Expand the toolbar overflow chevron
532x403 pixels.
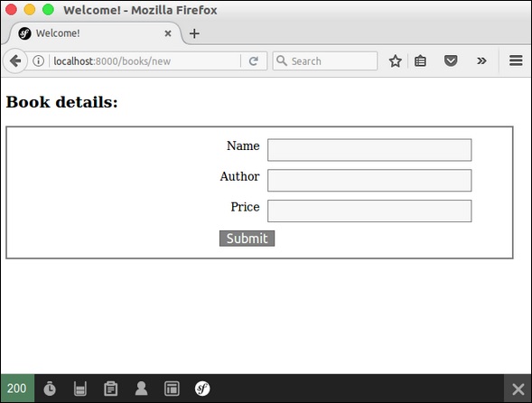coord(481,61)
